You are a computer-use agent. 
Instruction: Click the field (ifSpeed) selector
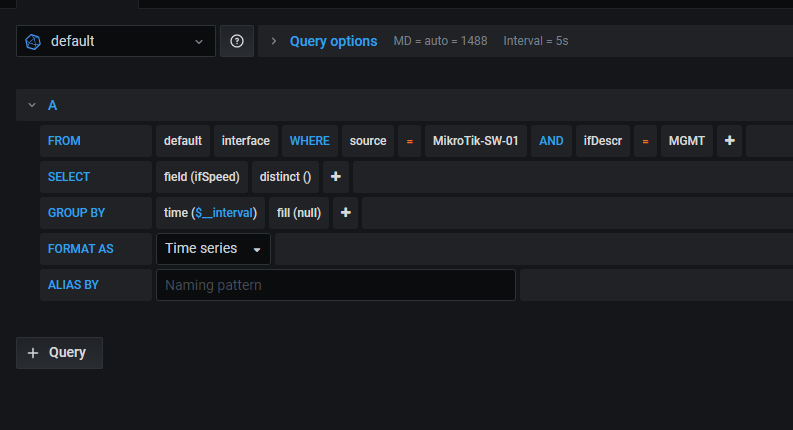click(x=202, y=177)
